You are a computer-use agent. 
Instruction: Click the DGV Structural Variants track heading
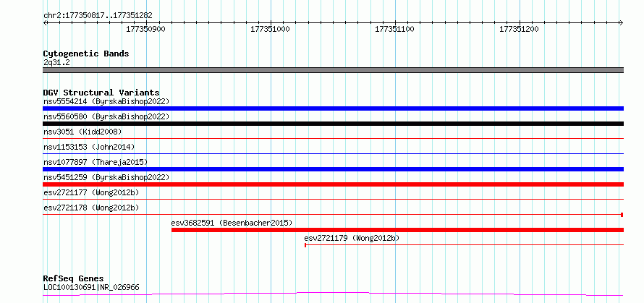pos(101,93)
